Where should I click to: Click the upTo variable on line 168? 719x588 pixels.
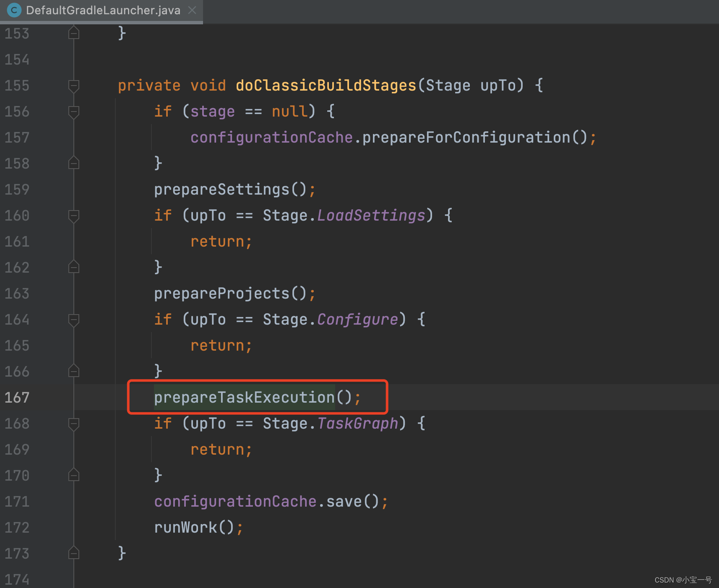pyautogui.click(x=208, y=423)
